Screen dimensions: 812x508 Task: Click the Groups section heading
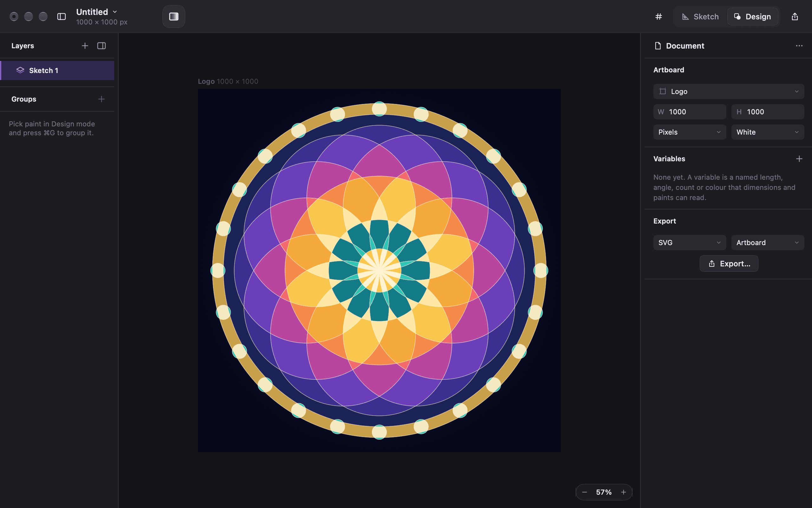[24, 99]
